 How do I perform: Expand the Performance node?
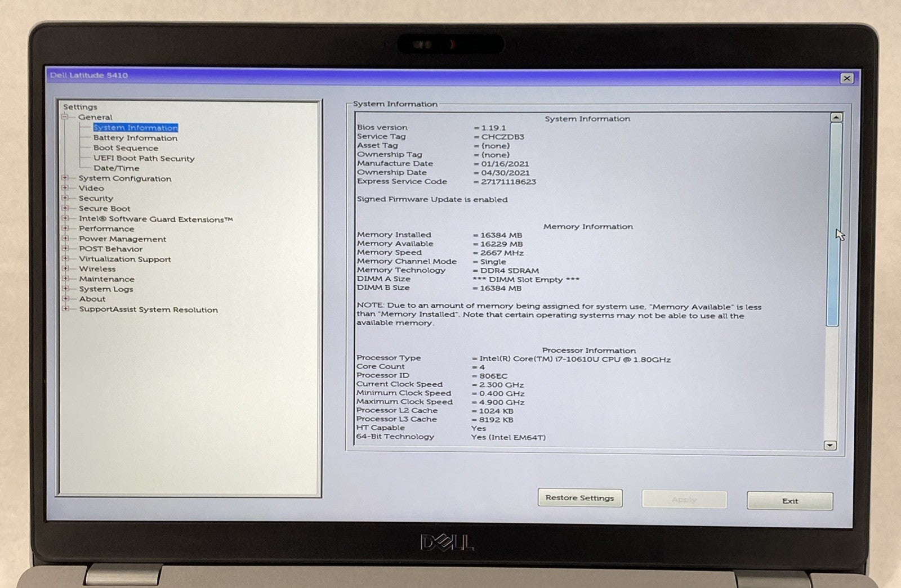click(65, 228)
